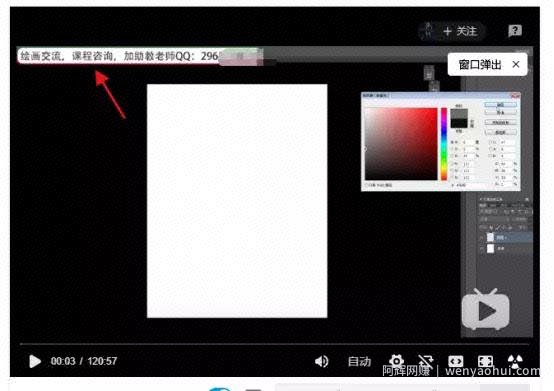Open the 自动 quality selector

click(x=359, y=361)
